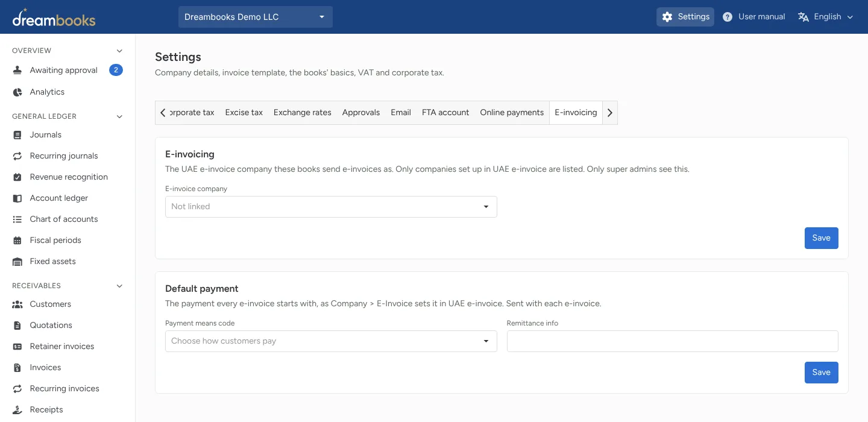Viewport: 868px width, 422px height.
Task: Click the Dreambooks logo
Action: 54,17
